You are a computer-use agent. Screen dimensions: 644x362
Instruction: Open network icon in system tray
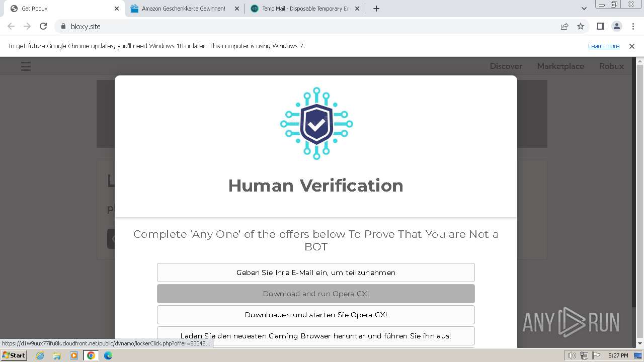click(584, 355)
